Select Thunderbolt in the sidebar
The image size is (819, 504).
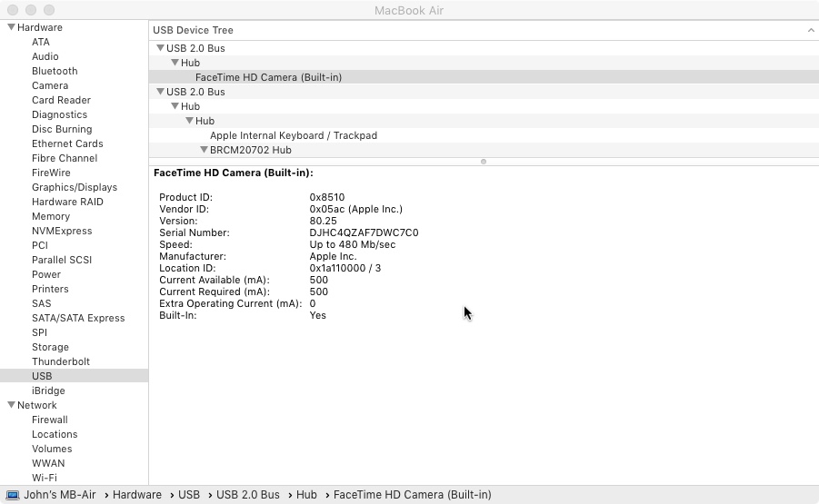pos(61,361)
